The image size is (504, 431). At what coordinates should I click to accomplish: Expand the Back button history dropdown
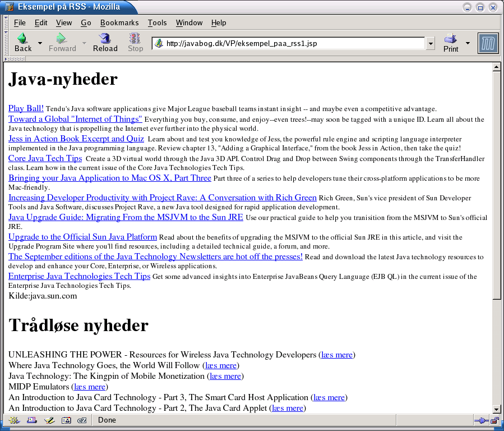coord(40,43)
